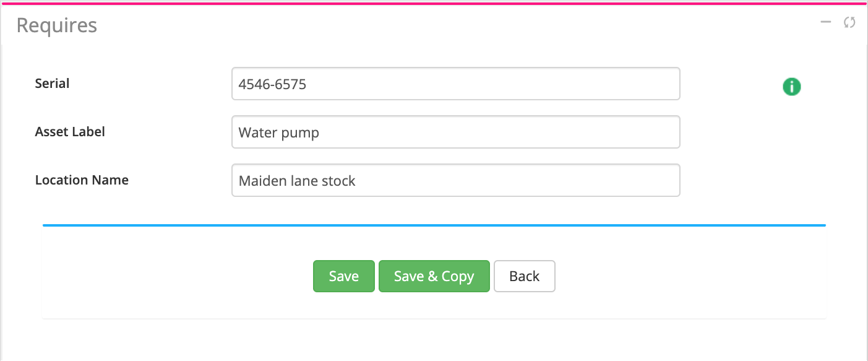Click the 'Maiden lane stock' text value
The width and height of the screenshot is (868, 361).
point(297,181)
